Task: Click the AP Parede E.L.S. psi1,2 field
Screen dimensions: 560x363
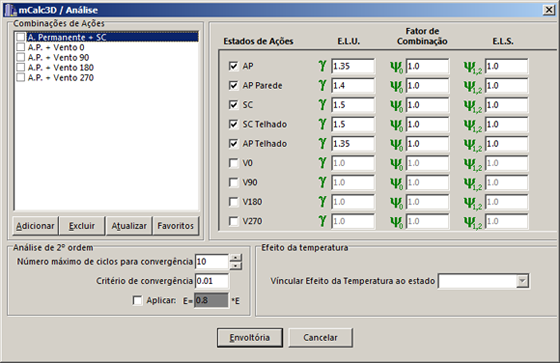Action: (x=506, y=85)
